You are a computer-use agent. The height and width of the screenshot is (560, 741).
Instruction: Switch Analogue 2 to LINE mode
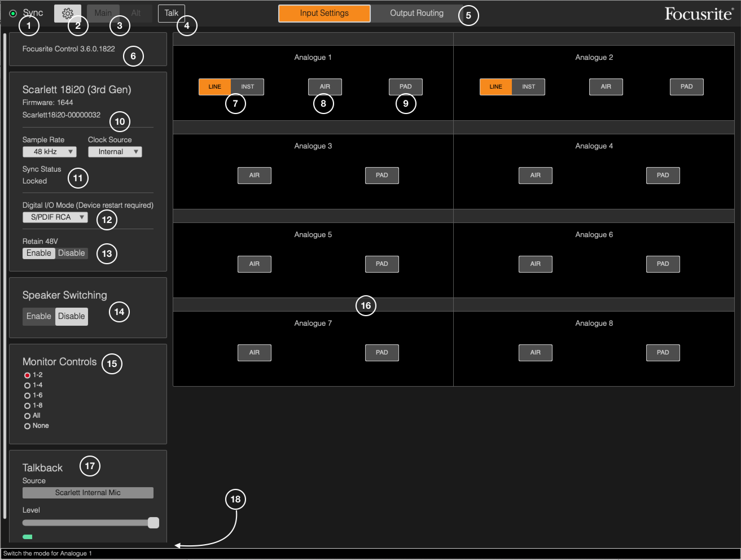496,87
